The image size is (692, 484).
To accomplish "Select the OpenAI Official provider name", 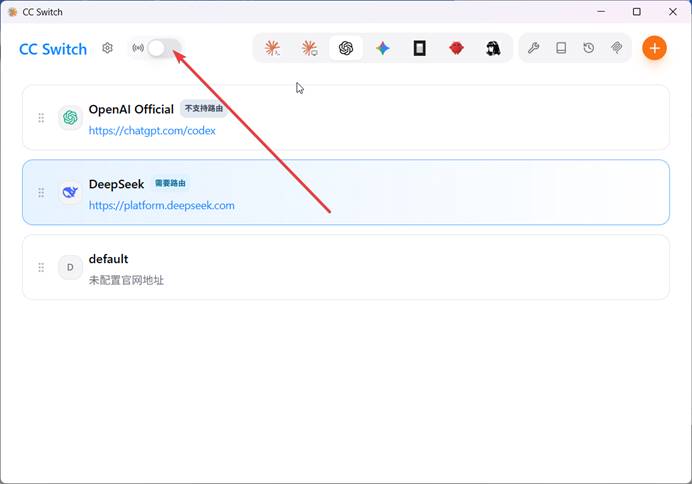I will pyautogui.click(x=132, y=109).
